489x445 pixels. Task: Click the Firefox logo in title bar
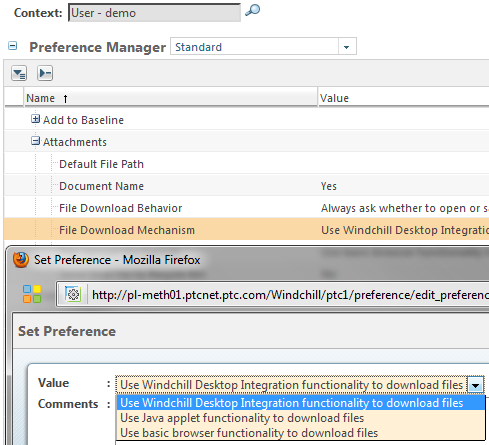click(x=21, y=260)
